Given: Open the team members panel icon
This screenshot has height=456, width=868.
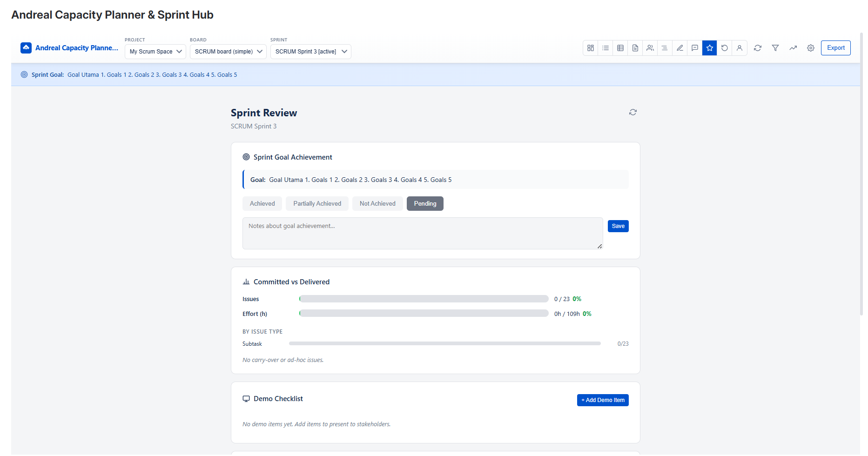Looking at the screenshot, I should click(650, 48).
